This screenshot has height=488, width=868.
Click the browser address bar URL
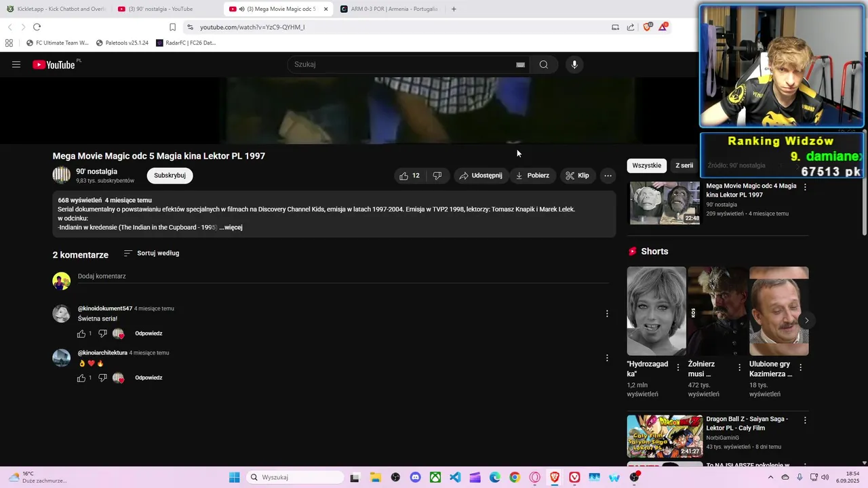[252, 27]
